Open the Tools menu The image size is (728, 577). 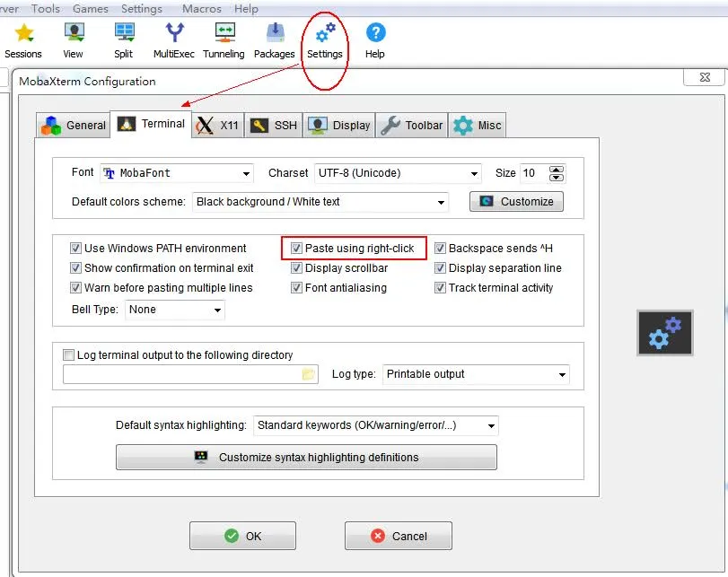46,8
